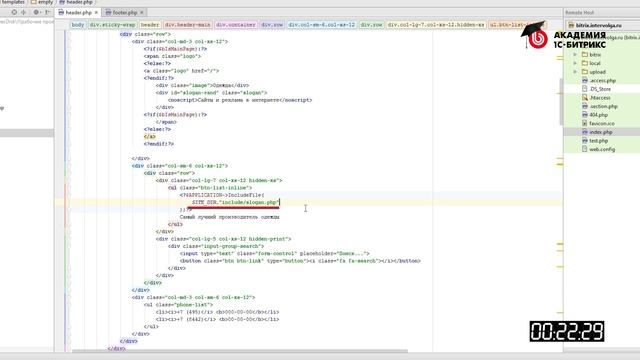This screenshot has width=640, height=360.
Task: Click the favicon.ico file icon
Action: click(x=585, y=123)
